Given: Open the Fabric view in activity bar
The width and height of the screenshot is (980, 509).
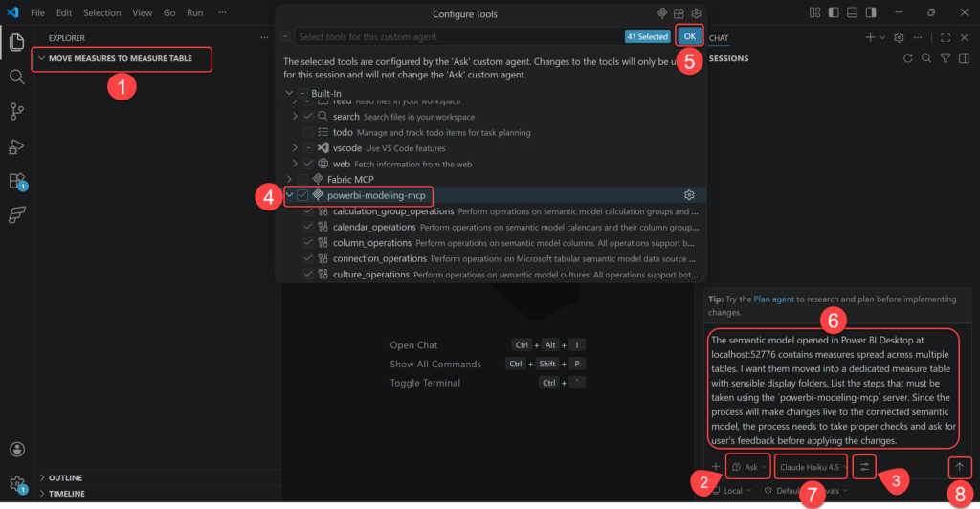Looking at the screenshot, I should click(17, 215).
